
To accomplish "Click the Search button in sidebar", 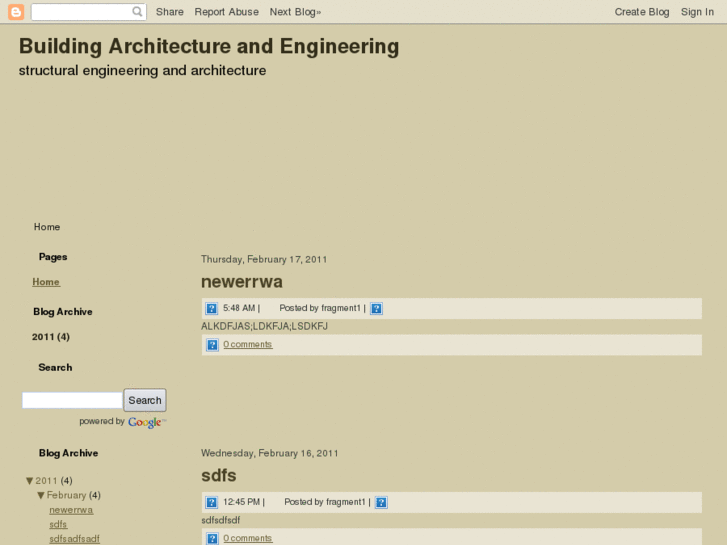I will click(145, 400).
